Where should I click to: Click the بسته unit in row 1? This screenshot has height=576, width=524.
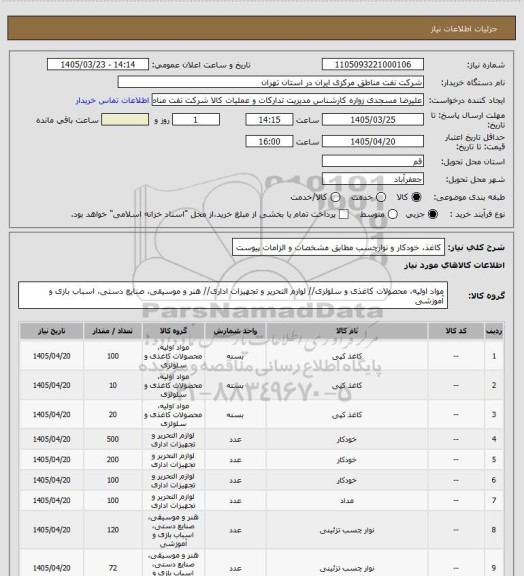click(x=235, y=356)
